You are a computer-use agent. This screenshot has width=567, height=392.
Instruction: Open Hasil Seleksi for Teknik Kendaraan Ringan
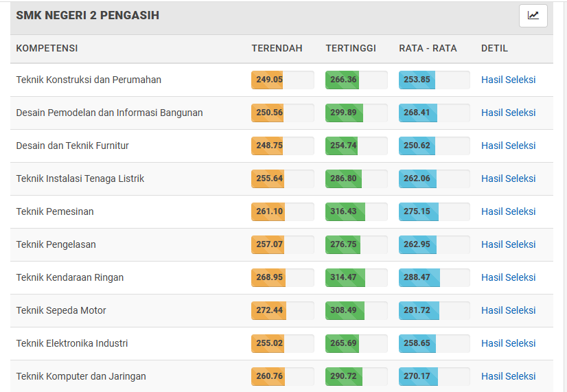pos(508,277)
